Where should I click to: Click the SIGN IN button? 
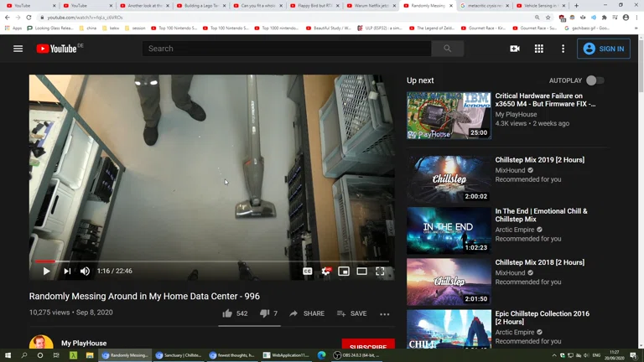[604, 49]
